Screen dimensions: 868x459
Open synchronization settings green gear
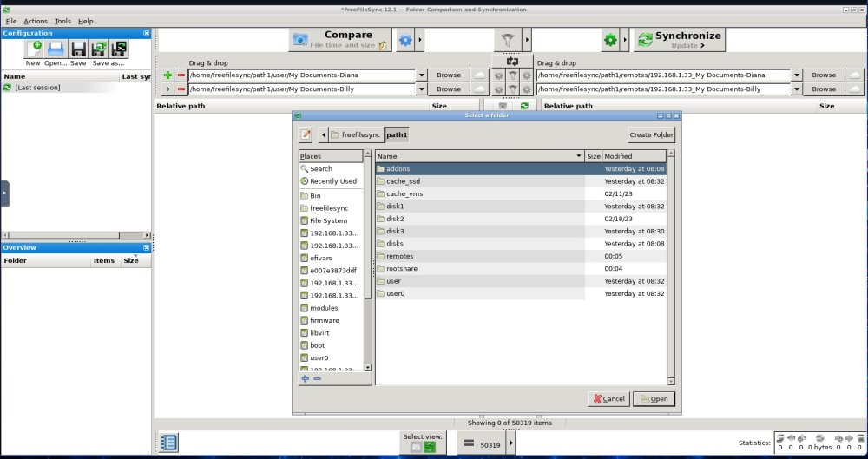pos(610,40)
